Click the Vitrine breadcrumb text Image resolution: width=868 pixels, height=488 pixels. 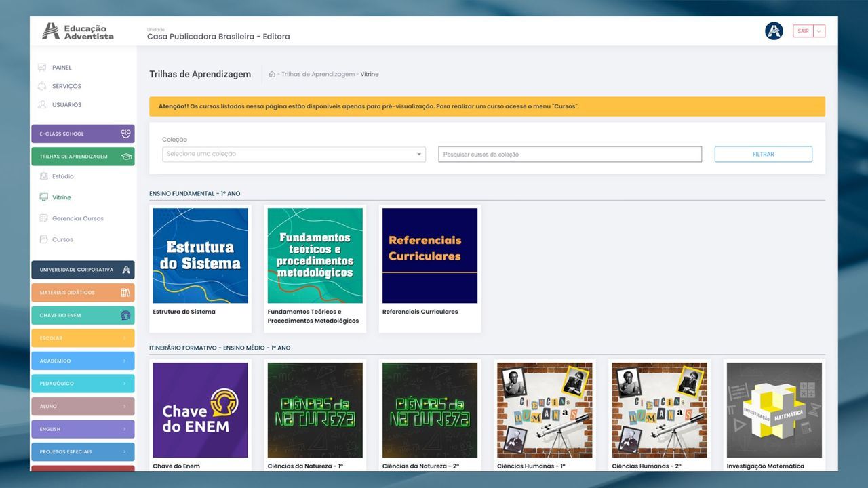click(370, 74)
